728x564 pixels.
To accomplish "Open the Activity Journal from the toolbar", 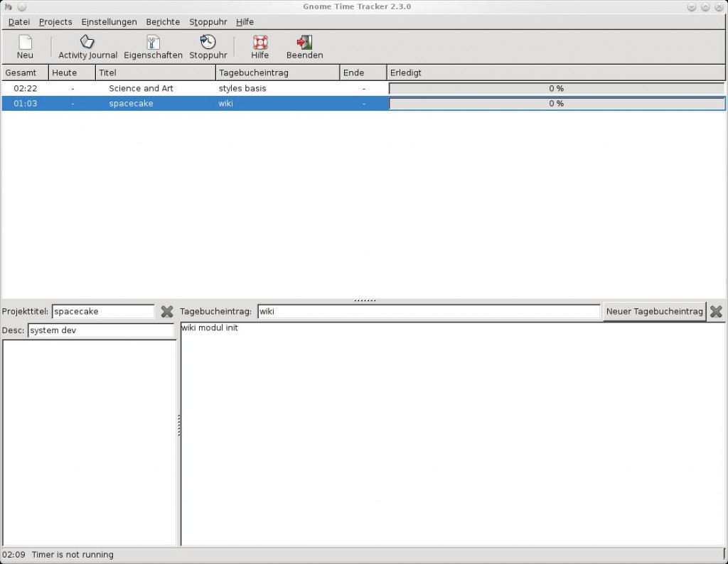I will click(x=87, y=44).
